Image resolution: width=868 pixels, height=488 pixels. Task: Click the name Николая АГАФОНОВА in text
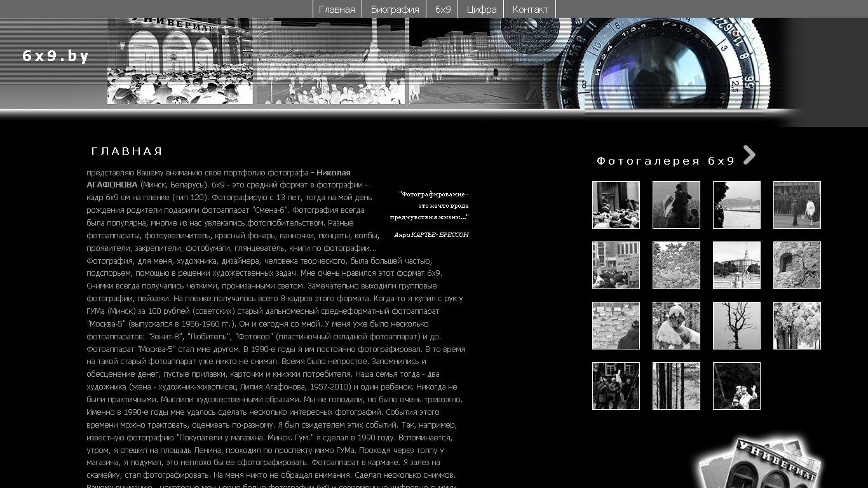(219, 179)
